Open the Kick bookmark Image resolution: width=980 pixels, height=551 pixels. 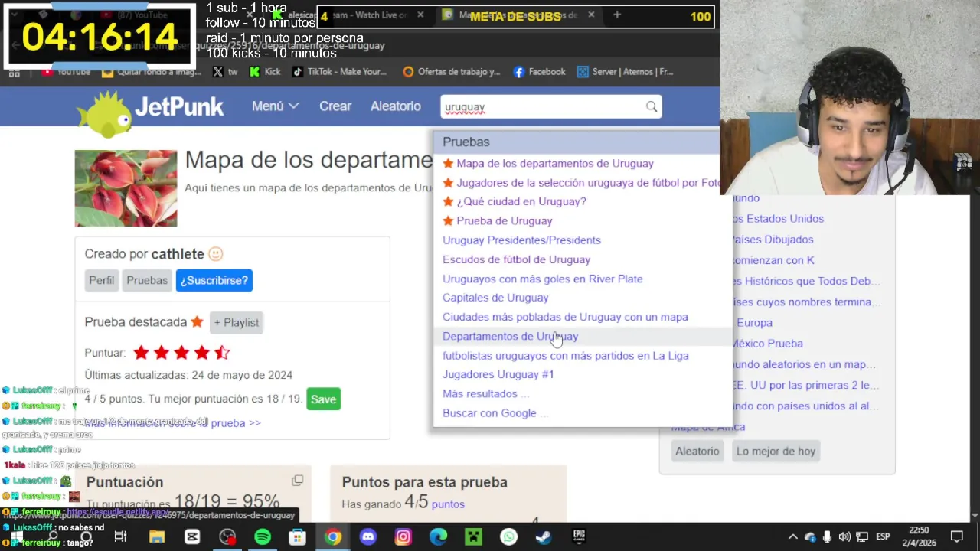(x=265, y=72)
